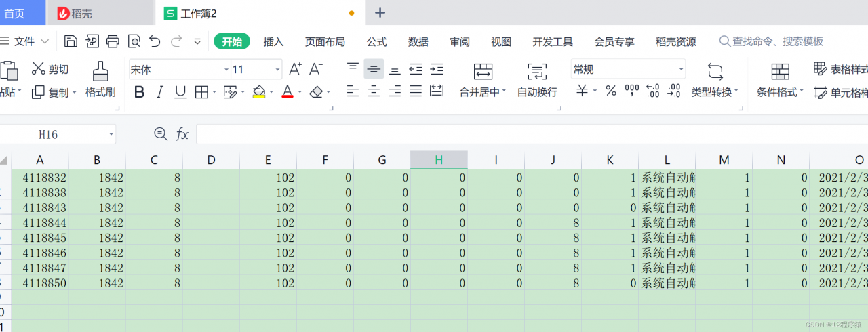
Task: Click the increase indent icon
Action: 437,68
